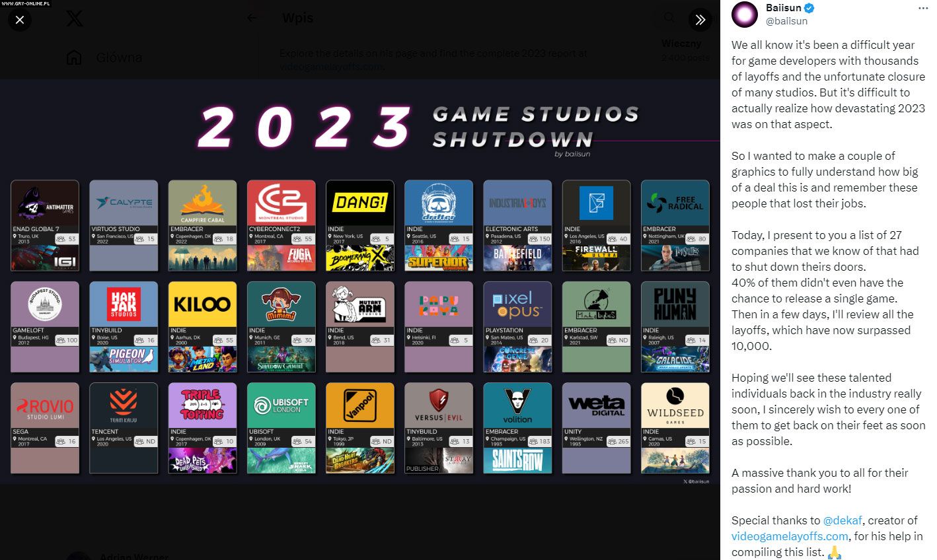Screen dimensions: 937x560
Task: Click the Industrial Toys logo
Action: [517, 203]
